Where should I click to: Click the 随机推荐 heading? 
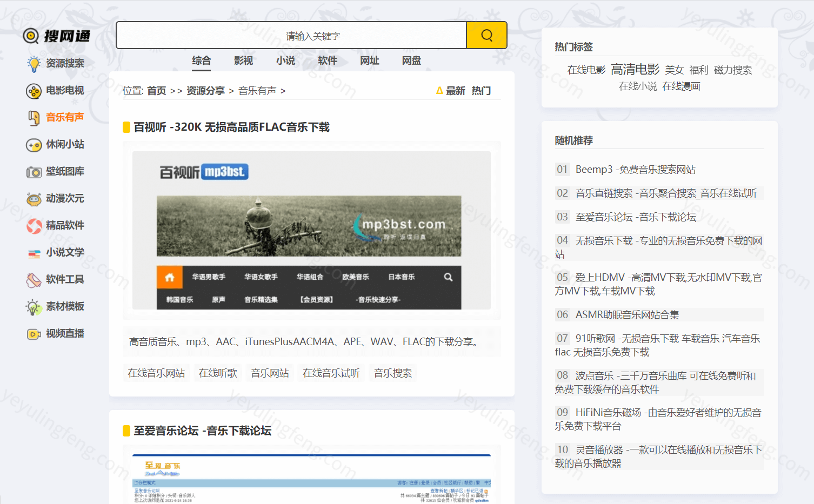tap(574, 140)
